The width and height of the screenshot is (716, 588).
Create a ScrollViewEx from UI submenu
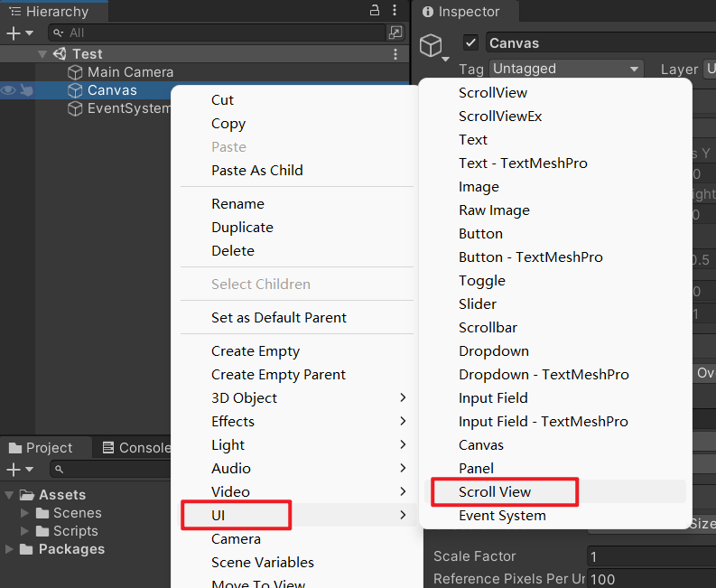click(x=500, y=116)
